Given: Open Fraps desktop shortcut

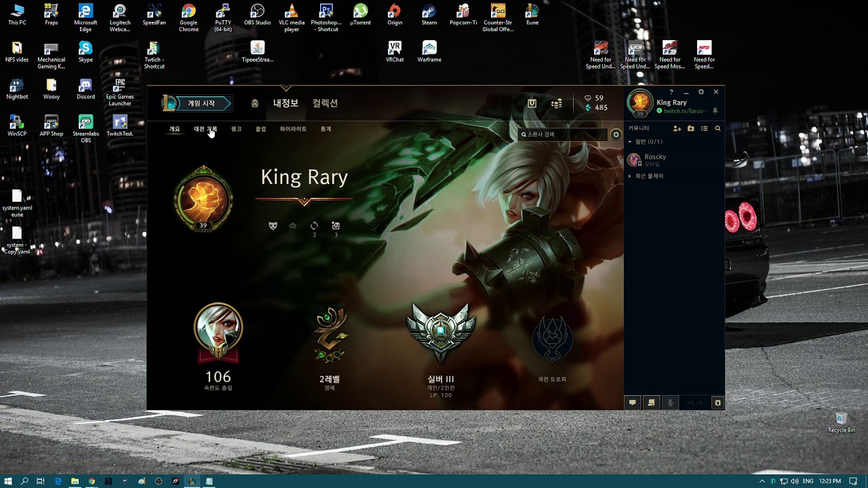Looking at the screenshot, I should (52, 15).
